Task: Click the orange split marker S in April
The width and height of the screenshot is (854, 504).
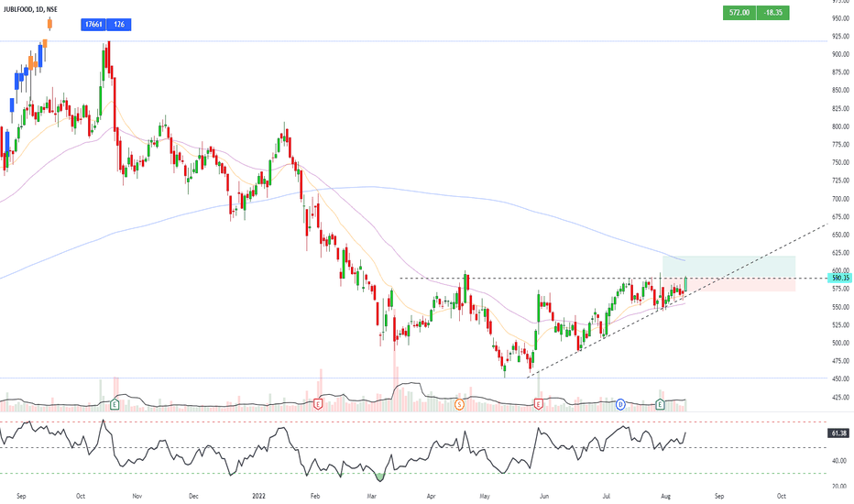Action: point(459,404)
